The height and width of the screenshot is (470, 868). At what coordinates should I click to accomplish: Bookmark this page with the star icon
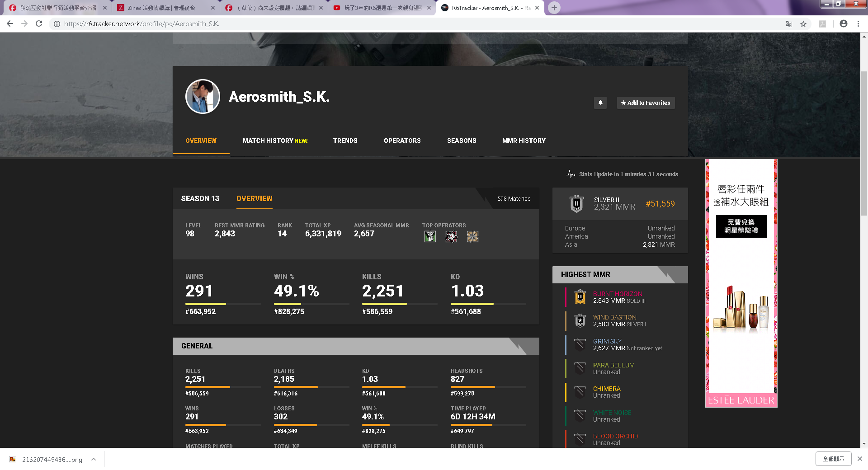pyautogui.click(x=803, y=24)
